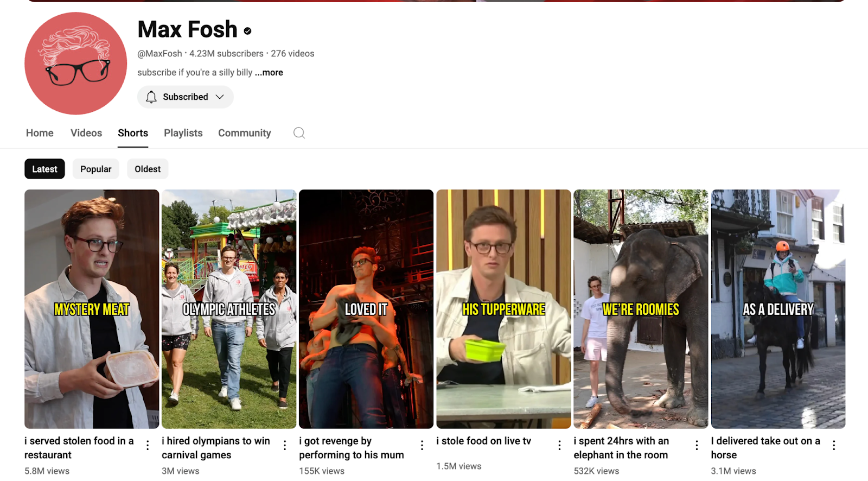Click title 'i hired olympians to win carnival games'
The width and height of the screenshot is (868, 481).
point(216,448)
